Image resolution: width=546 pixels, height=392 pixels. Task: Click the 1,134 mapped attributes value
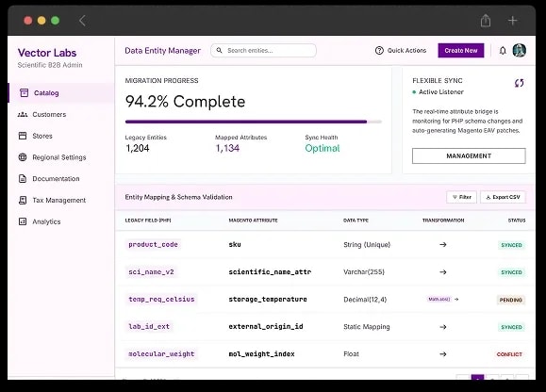227,148
